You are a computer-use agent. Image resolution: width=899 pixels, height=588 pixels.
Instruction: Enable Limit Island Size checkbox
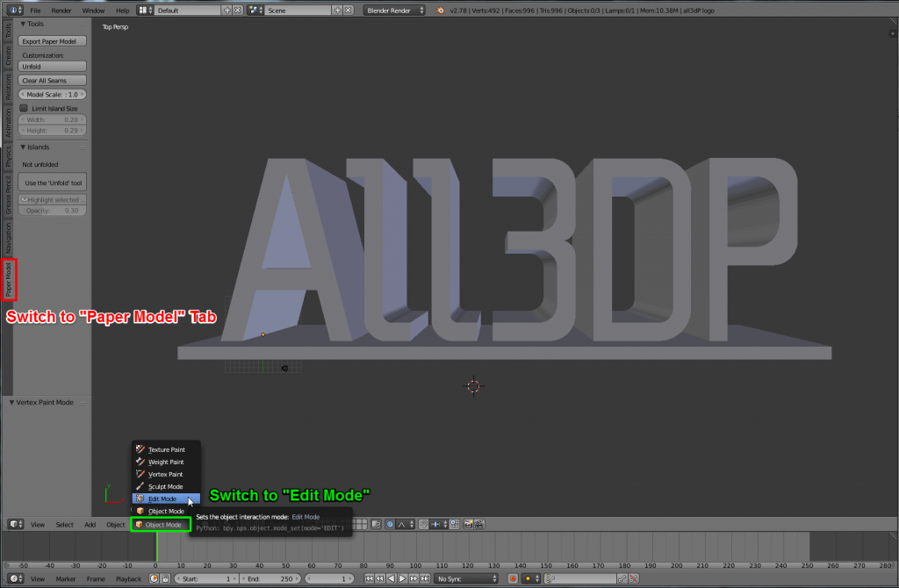(25, 109)
